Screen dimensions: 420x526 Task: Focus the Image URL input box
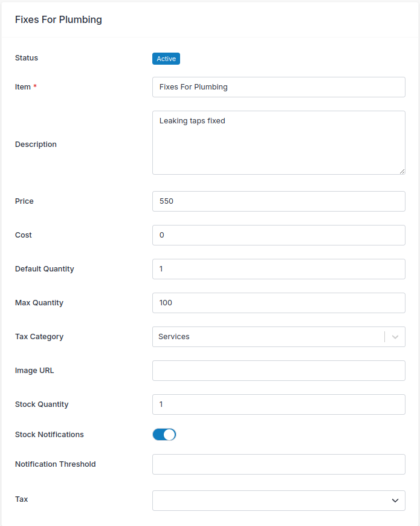(279, 371)
